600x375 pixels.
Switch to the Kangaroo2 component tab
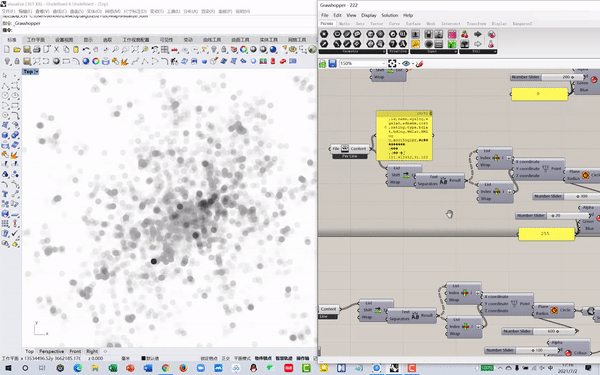pos(522,24)
